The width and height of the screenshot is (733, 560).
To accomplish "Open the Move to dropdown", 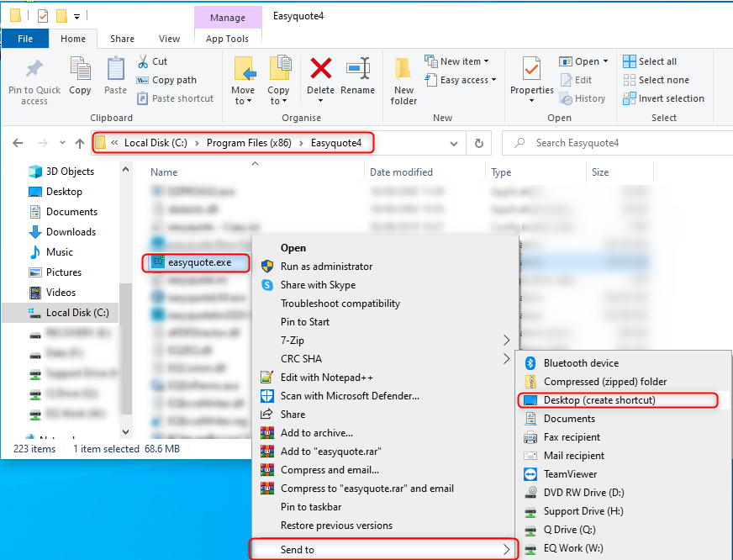I will point(244,81).
